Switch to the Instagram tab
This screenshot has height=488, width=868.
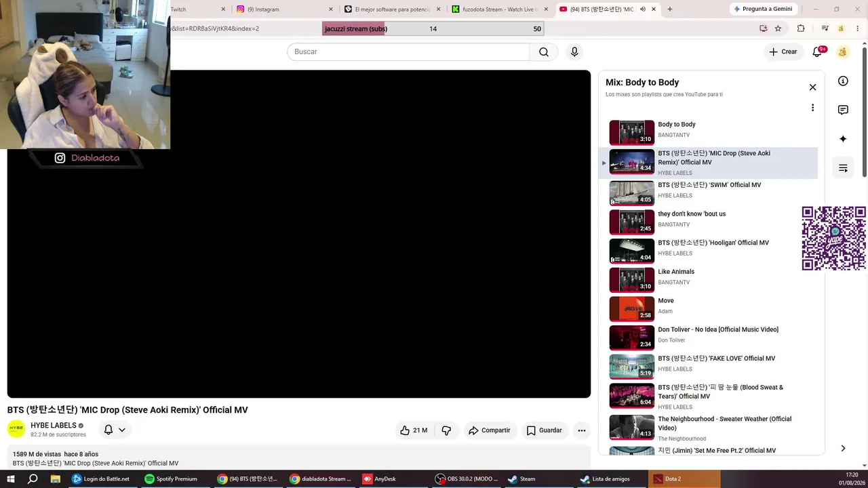pos(283,9)
